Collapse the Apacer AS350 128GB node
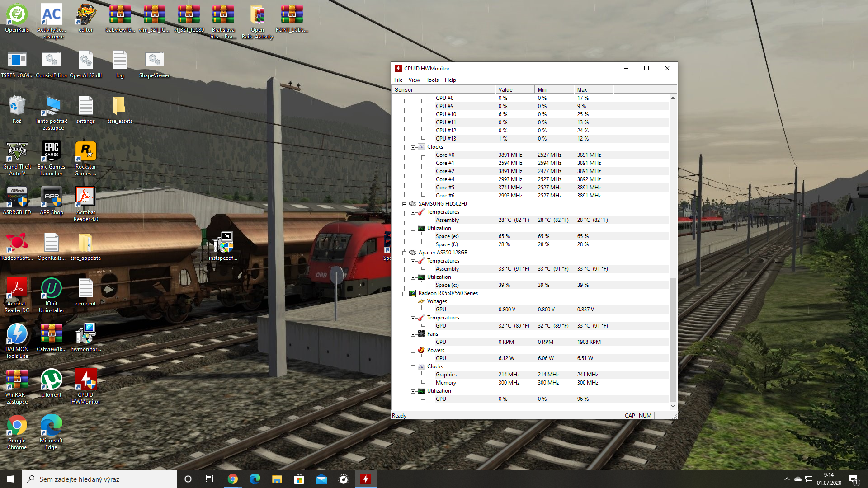 tap(405, 253)
